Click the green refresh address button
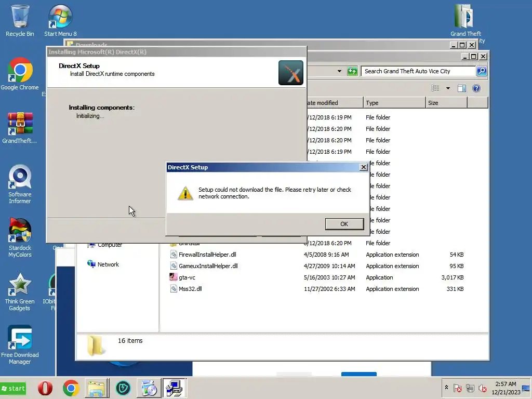This screenshot has width=532, height=399. tap(352, 71)
